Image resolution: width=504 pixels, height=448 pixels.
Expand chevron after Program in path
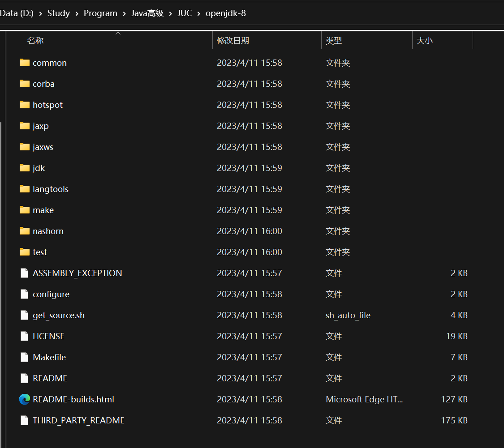pos(125,13)
